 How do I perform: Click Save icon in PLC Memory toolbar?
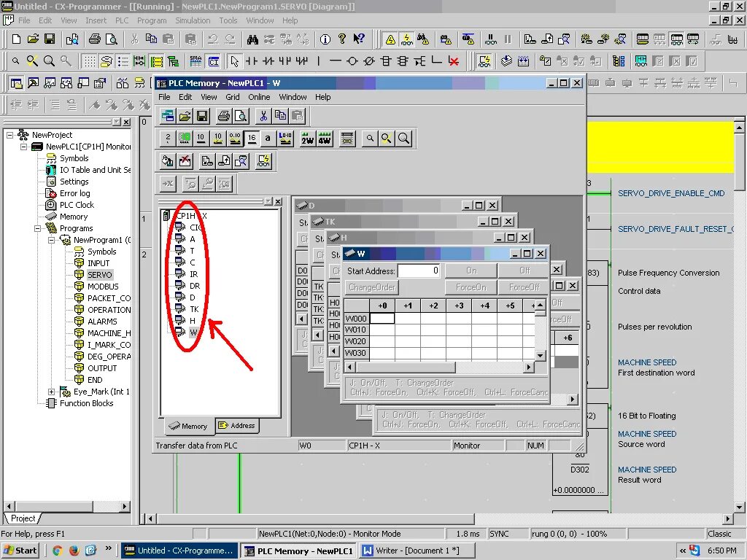[x=202, y=116]
